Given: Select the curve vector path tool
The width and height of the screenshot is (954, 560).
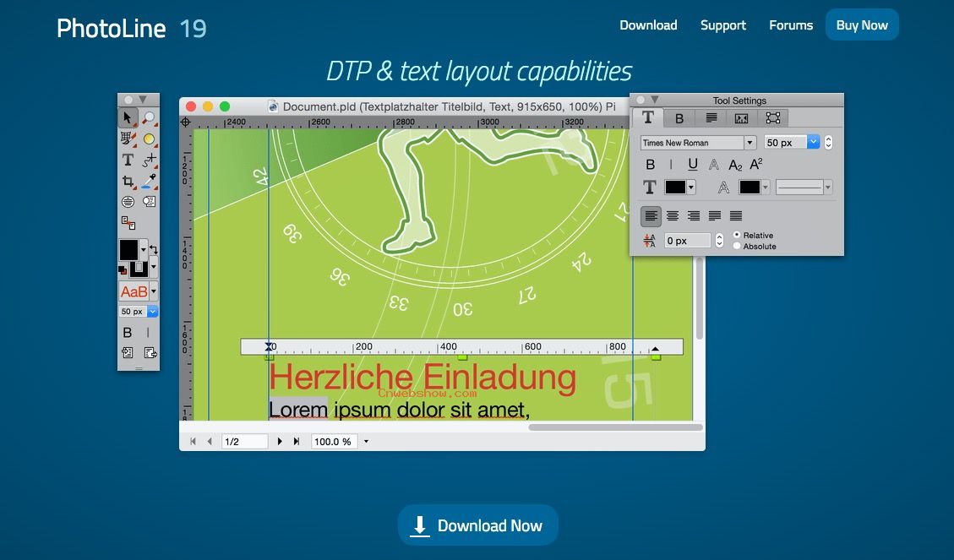Looking at the screenshot, I should pyautogui.click(x=149, y=160).
